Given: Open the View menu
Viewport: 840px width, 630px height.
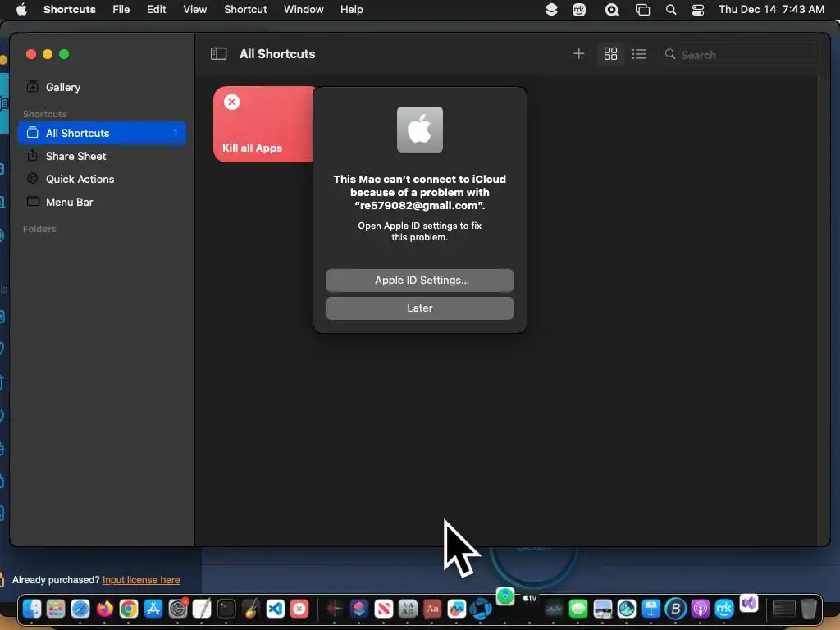Looking at the screenshot, I should click(x=195, y=10).
